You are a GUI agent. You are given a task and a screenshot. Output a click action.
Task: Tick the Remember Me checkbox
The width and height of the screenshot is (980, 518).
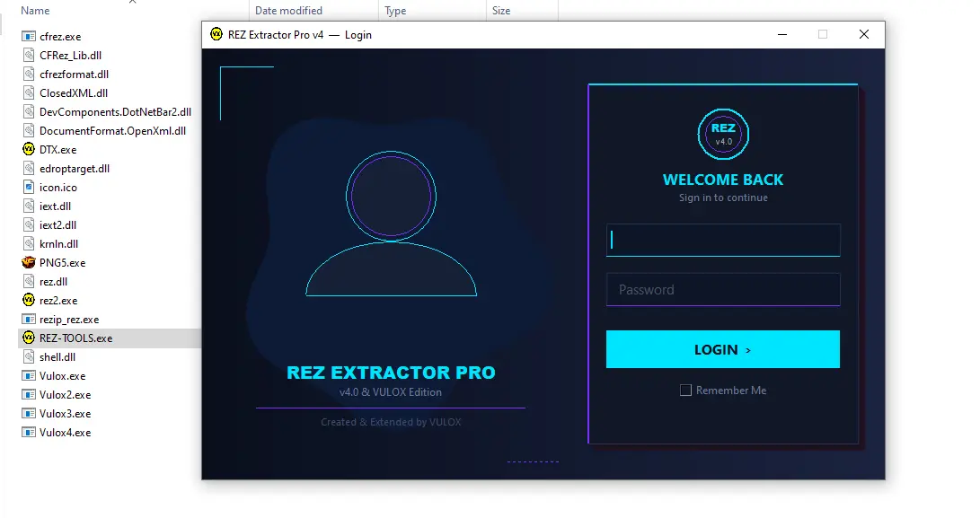[685, 391]
